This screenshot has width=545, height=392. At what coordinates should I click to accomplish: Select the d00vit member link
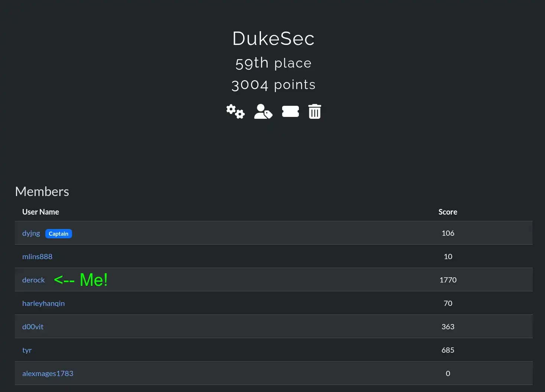tap(33, 327)
